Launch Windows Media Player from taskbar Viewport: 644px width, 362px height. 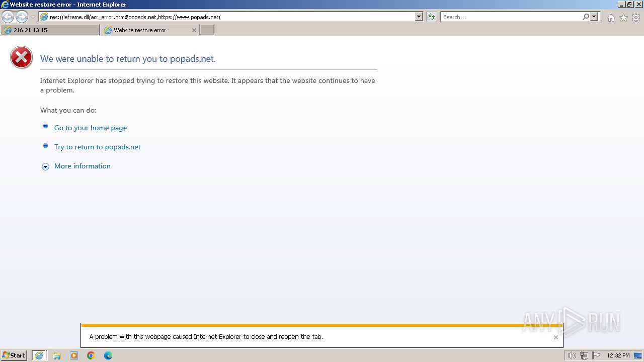[74, 355]
